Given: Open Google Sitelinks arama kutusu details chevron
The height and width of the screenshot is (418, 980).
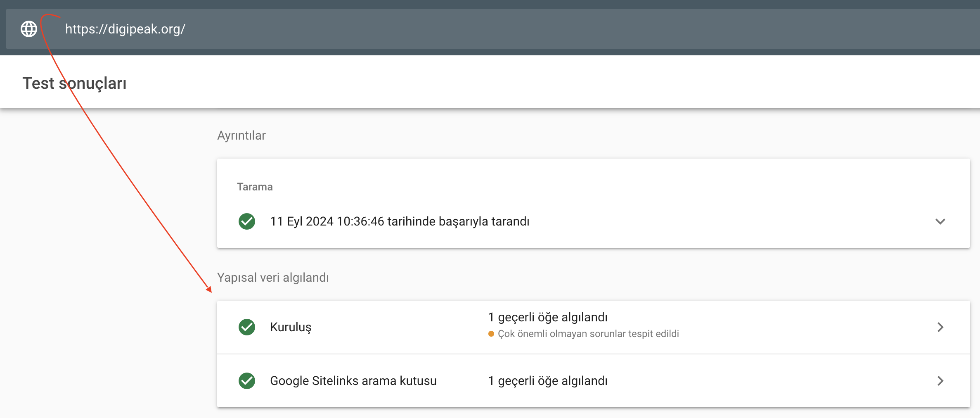Looking at the screenshot, I should click(x=940, y=381).
